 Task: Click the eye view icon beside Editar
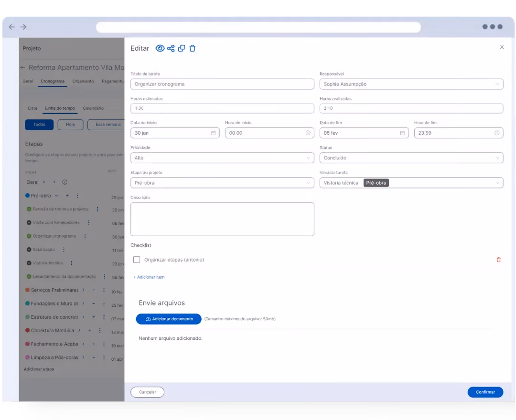(160, 48)
